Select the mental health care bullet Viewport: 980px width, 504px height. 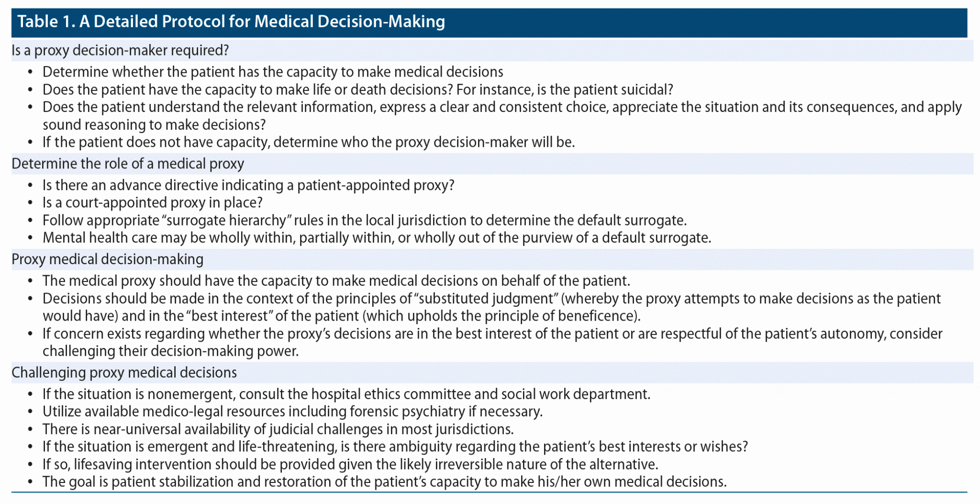point(377,238)
